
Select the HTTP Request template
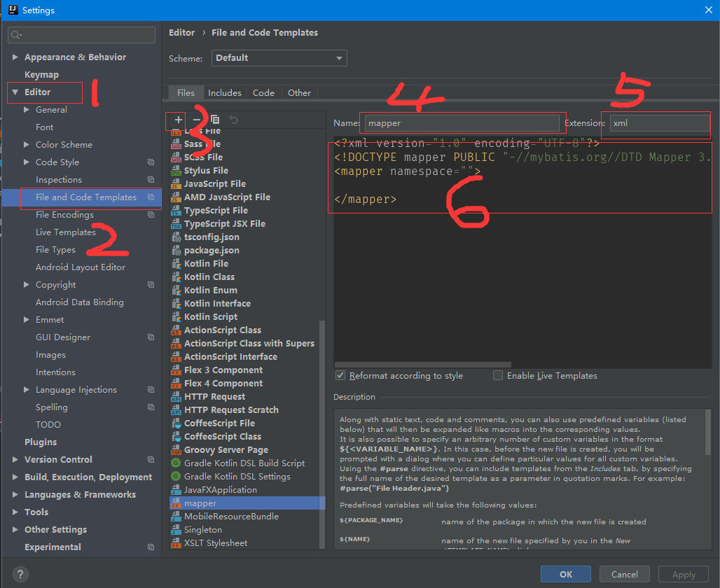[210, 396]
